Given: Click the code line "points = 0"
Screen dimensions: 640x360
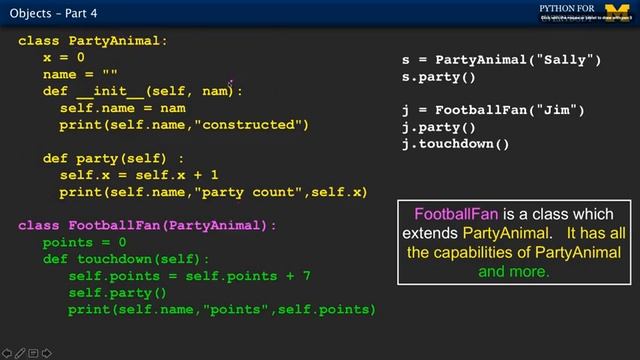Looking at the screenshot, I should coord(84,242).
